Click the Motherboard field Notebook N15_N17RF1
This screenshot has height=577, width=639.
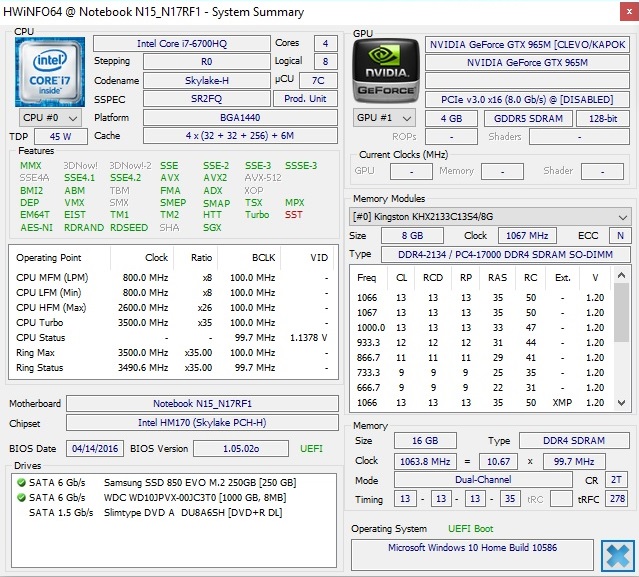pos(202,403)
